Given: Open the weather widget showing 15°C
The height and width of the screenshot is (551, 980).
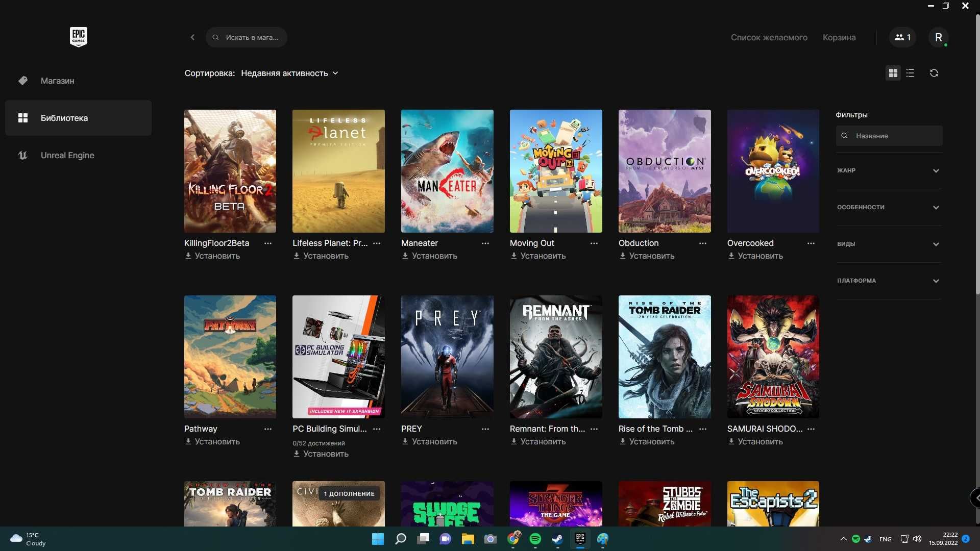Looking at the screenshot, I should point(29,539).
